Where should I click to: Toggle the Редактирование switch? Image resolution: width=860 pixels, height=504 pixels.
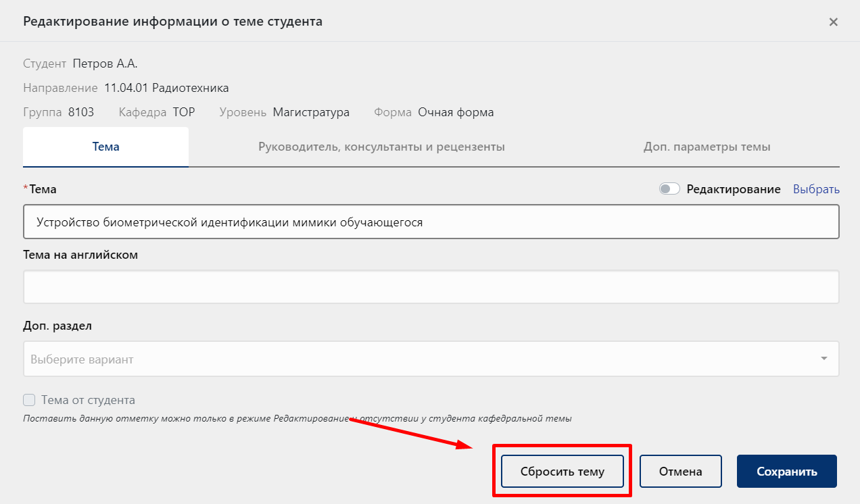[x=669, y=189]
